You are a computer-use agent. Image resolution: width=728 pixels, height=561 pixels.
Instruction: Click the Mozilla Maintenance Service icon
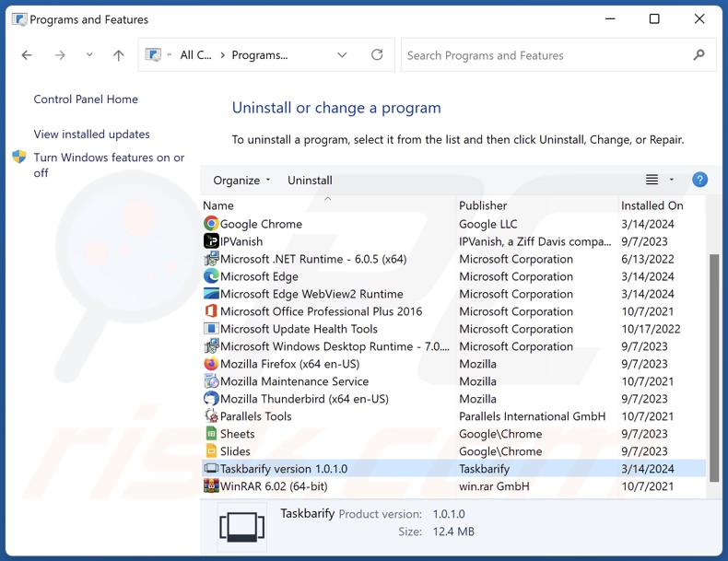tap(211, 381)
